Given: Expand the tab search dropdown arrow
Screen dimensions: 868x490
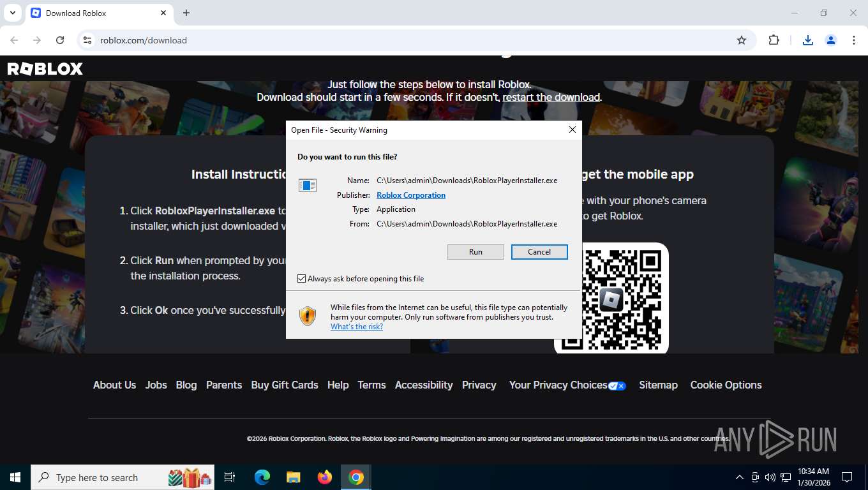Looking at the screenshot, I should point(12,13).
